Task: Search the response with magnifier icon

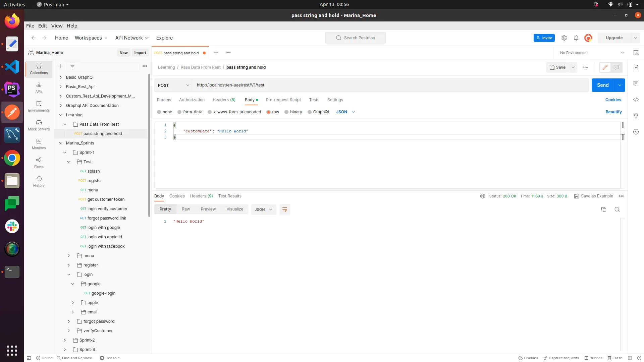Action: click(617, 209)
